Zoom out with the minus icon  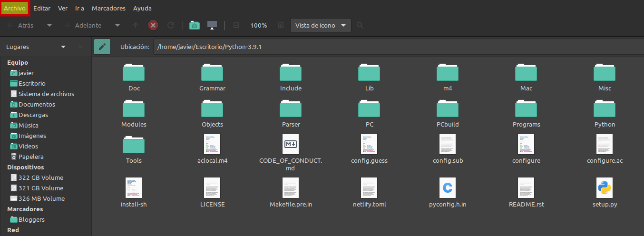236,25
